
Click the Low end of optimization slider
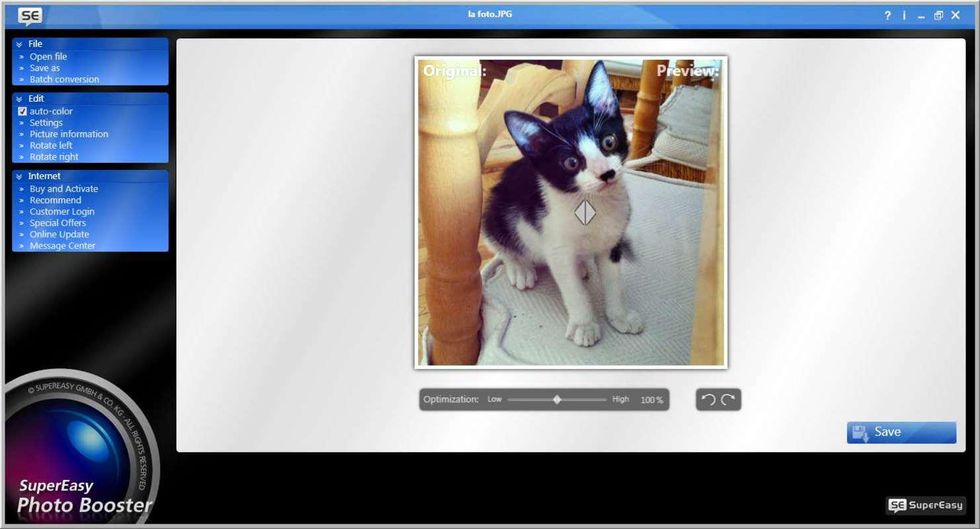tap(495, 399)
